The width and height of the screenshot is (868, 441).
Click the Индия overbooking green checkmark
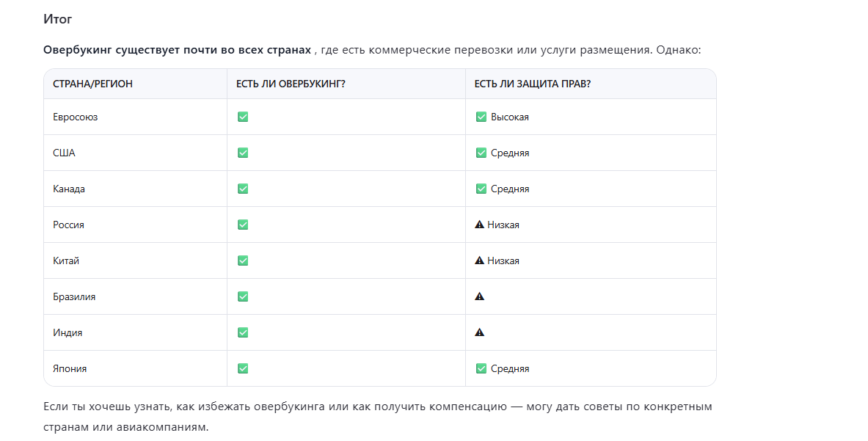pos(243,332)
